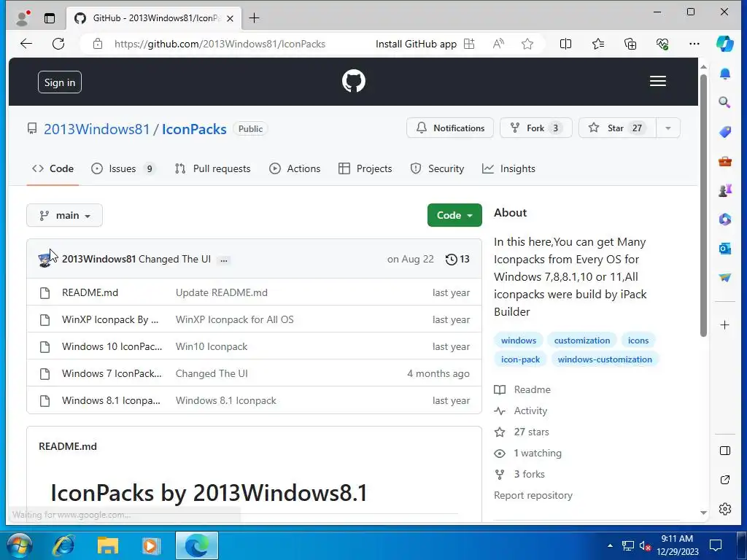The image size is (747, 560).
Task: View site information via the lock icon
Action: coord(98,44)
